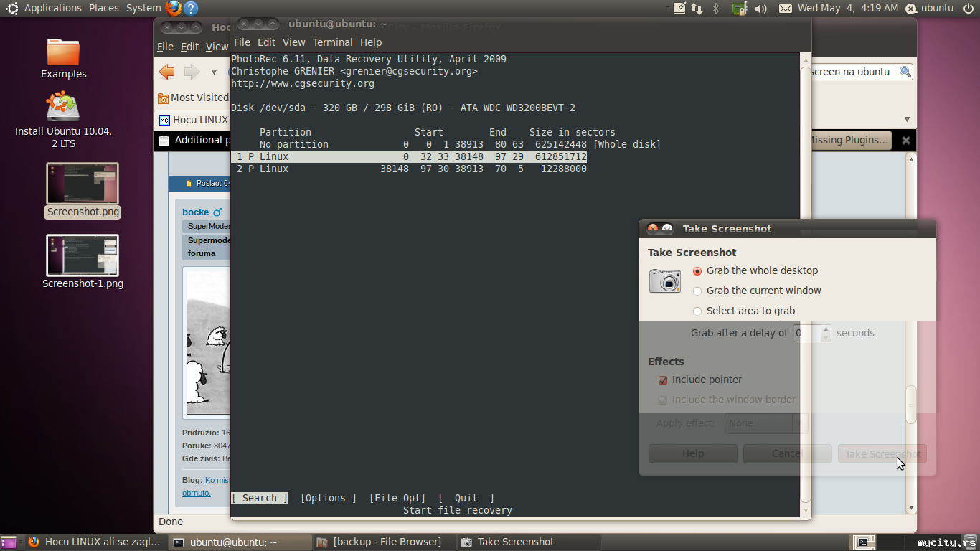The width and height of the screenshot is (980, 551).
Task: Click the delay seconds input field
Action: pos(807,333)
